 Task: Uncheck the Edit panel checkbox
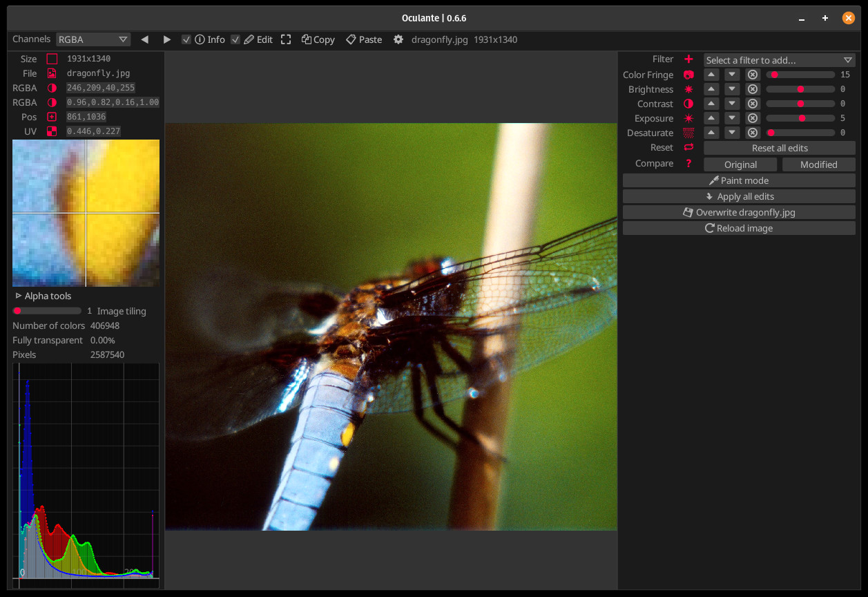235,39
